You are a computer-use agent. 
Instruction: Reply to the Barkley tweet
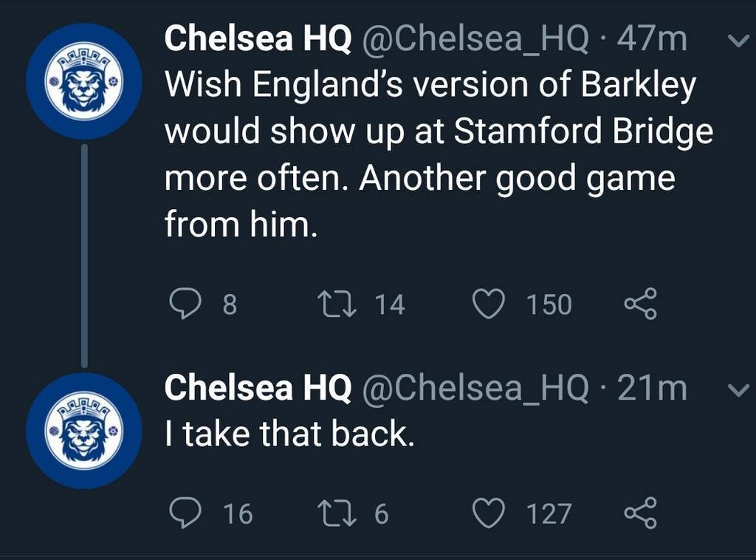[185, 304]
